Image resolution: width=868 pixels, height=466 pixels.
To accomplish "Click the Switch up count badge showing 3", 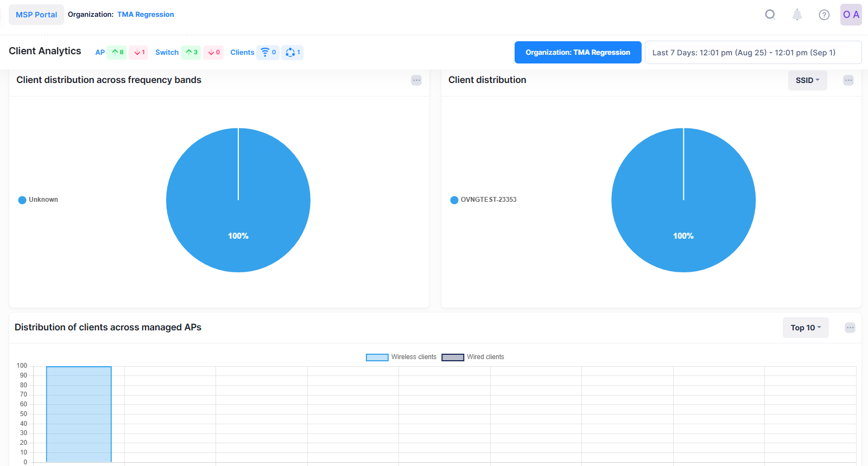I will coord(191,53).
